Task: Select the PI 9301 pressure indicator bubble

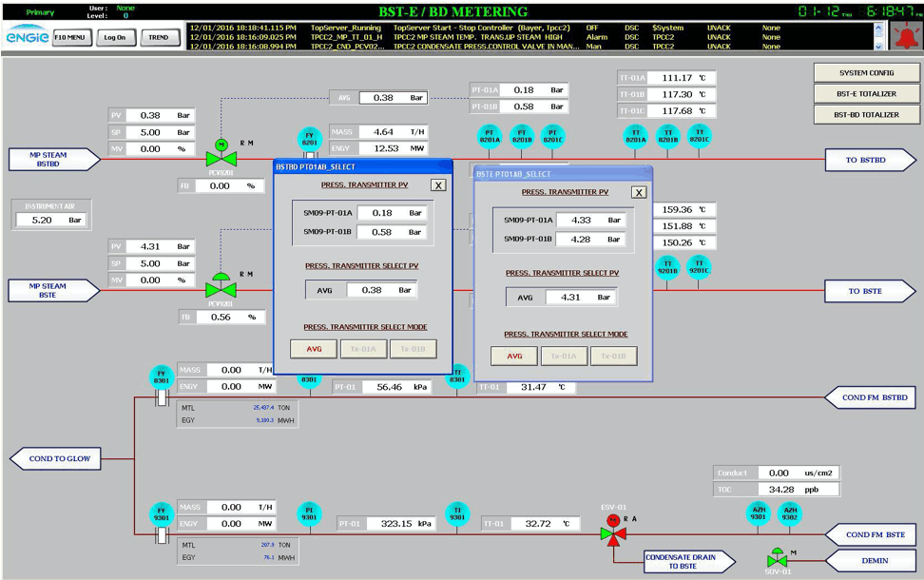Action: pos(309,514)
